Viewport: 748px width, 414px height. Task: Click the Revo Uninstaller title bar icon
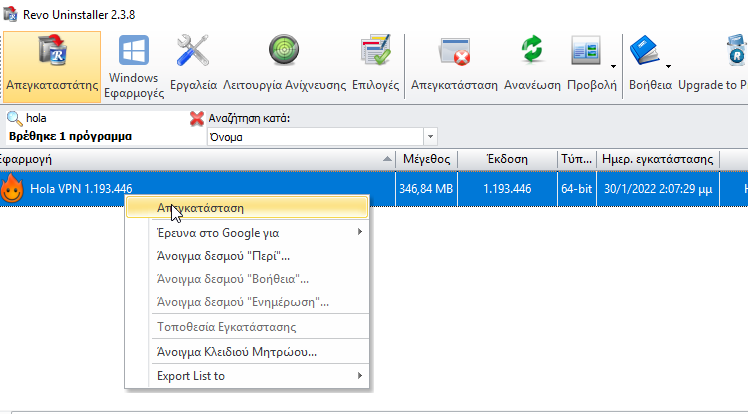coord(10,14)
